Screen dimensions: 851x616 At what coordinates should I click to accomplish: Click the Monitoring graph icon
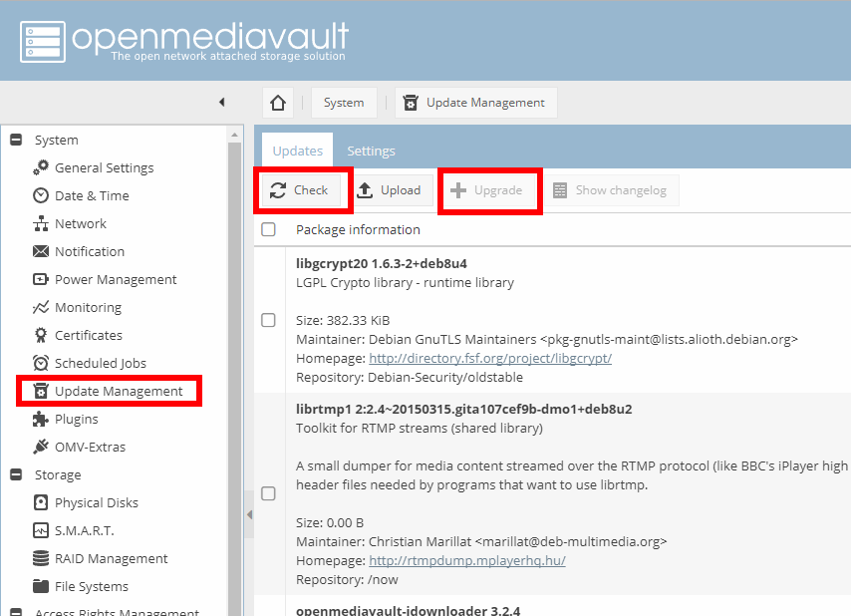(x=41, y=307)
